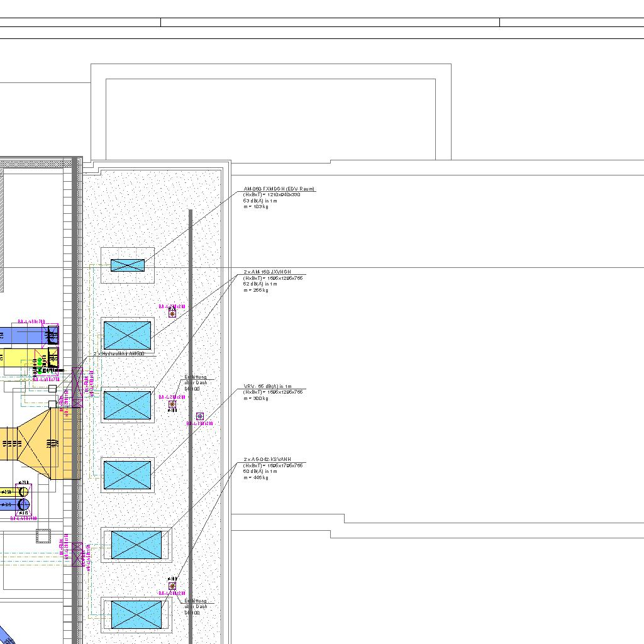The height and width of the screenshot is (644, 644).
Task: Click the AM-060-FXMDGH (EDV-Raum) label
Action: point(279,189)
